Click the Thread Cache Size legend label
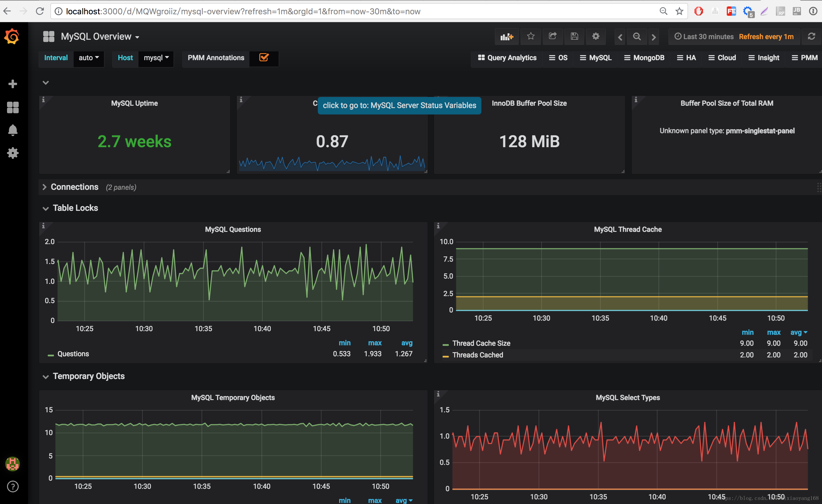Image resolution: width=822 pixels, height=504 pixels. point(481,343)
